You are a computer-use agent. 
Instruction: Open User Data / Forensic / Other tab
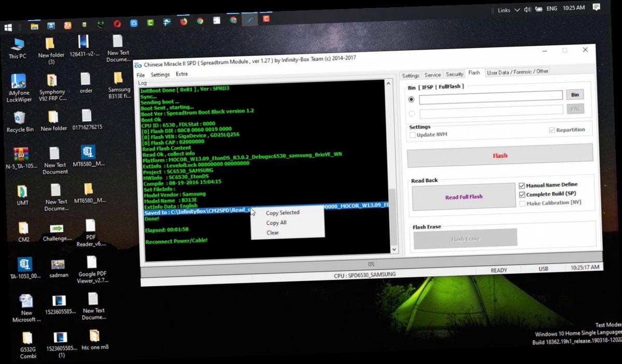517,71
